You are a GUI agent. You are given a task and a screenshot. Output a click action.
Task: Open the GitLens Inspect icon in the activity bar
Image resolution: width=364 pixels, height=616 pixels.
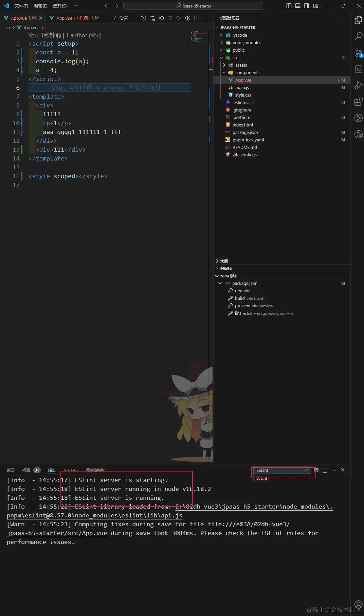(x=358, y=134)
